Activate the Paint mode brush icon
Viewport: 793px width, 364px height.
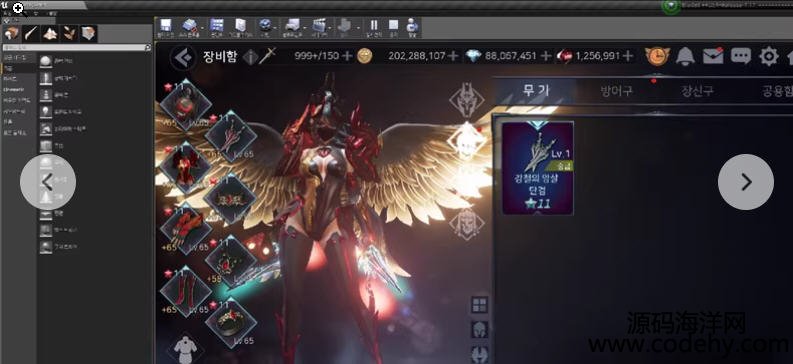(31, 33)
